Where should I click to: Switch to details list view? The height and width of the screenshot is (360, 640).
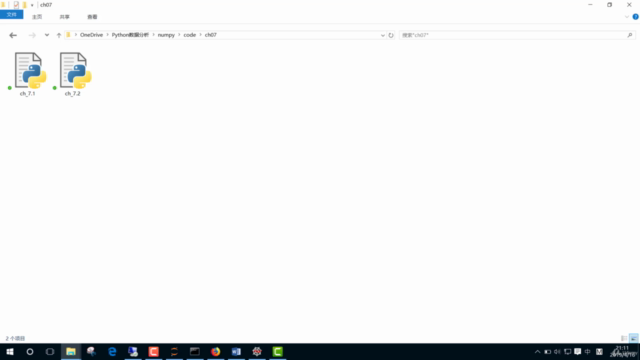point(624,338)
